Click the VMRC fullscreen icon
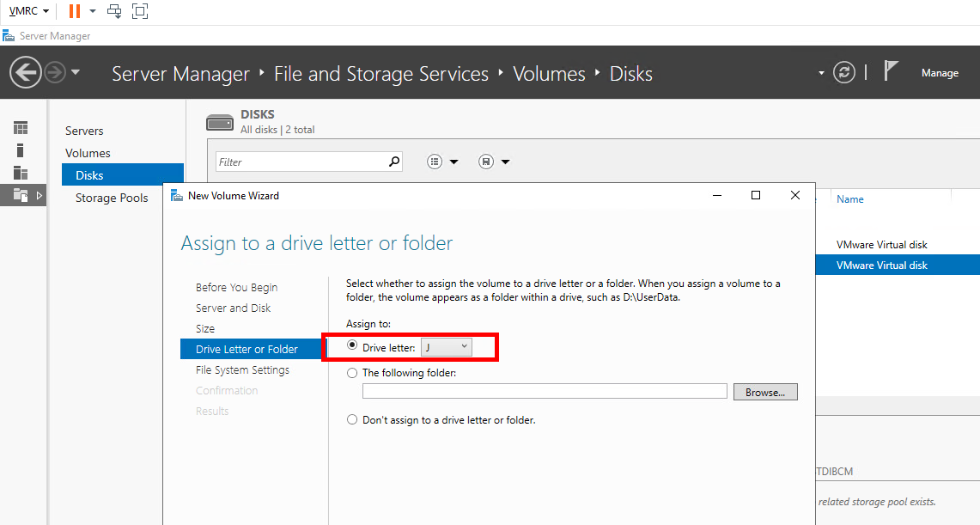Image resolution: width=980 pixels, height=525 pixels. coord(140,11)
